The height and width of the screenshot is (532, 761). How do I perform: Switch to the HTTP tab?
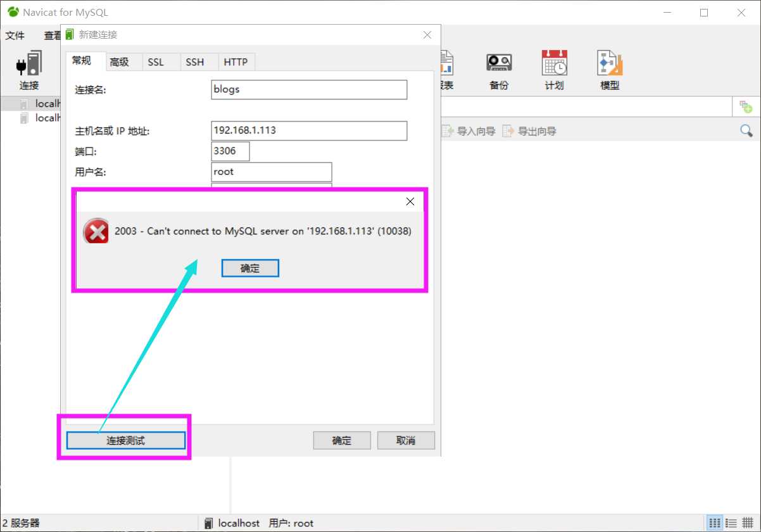[x=236, y=61]
